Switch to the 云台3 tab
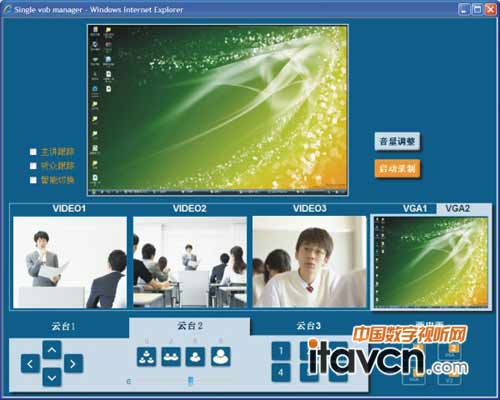500x400 pixels. coord(309,325)
